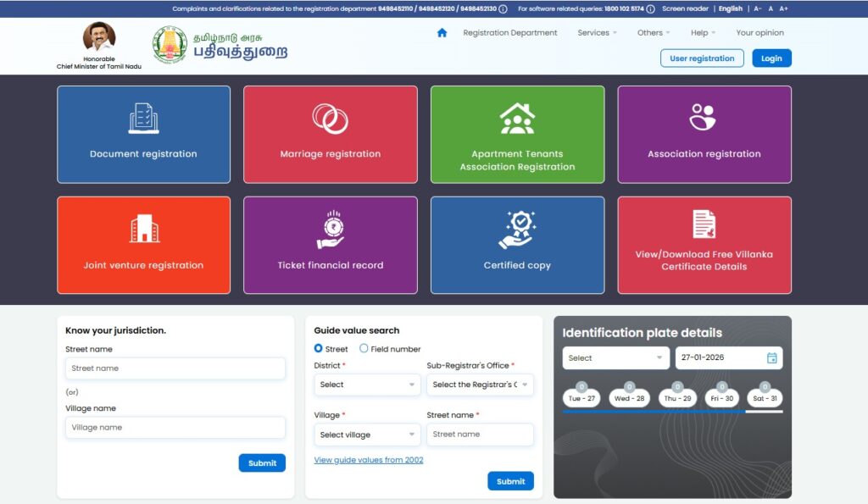Click the Login button
Image resolution: width=868 pixels, height=504 pixels.
771,58
